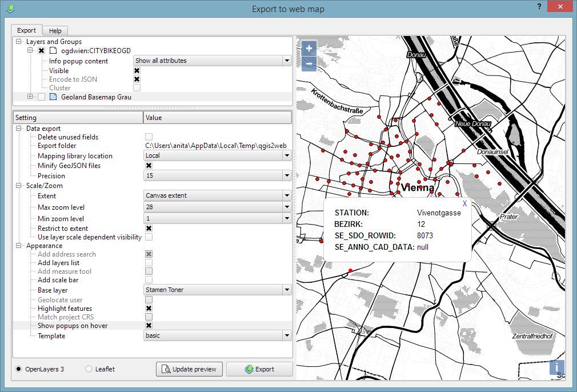577x392 pixels.
Task: Click the Export button
Action: 259,369
